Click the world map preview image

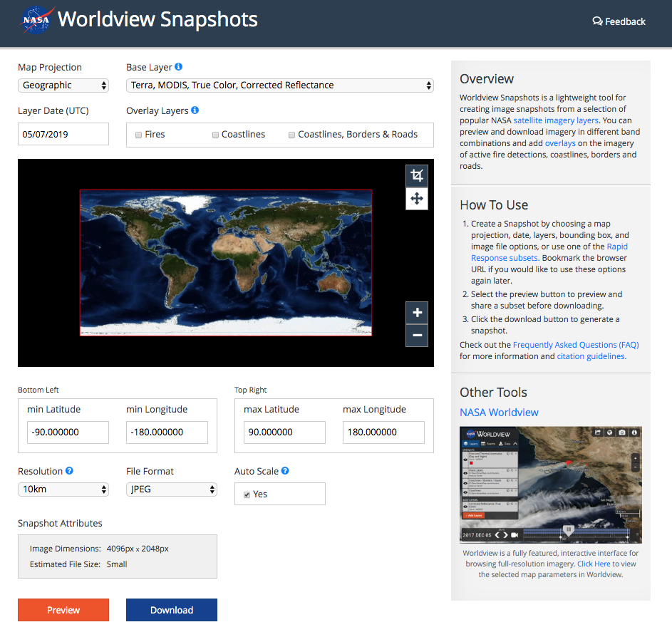(226, 263)
